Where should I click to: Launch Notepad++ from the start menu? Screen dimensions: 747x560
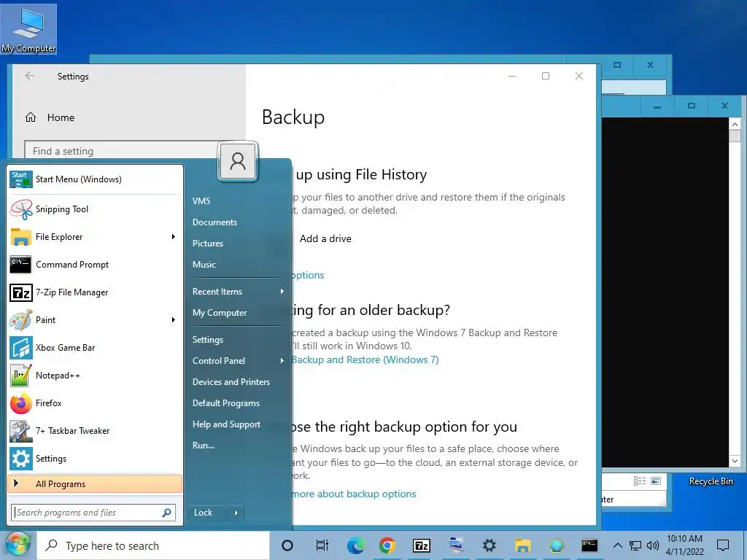point(96,376)
